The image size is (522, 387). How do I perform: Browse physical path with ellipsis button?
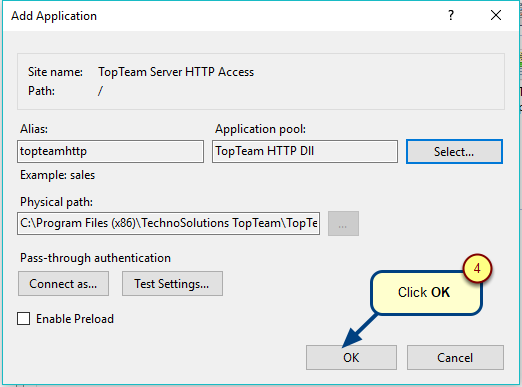pos(343,223)
